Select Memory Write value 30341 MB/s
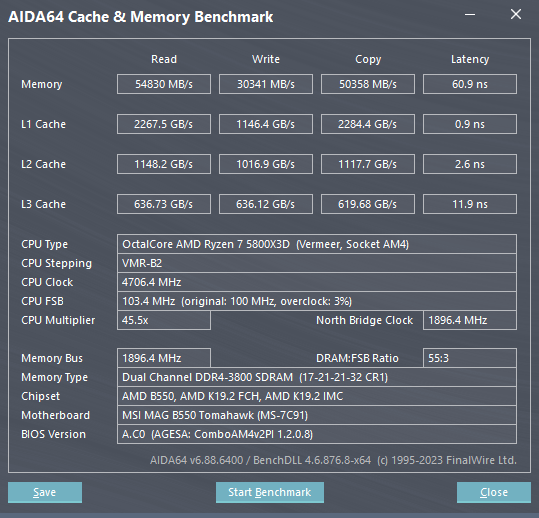 pos(266,84)
